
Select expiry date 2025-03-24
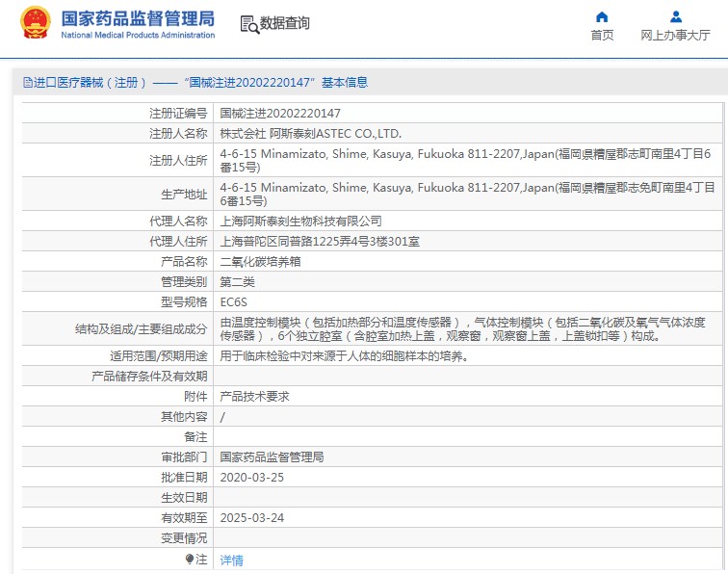coord(251,518)
